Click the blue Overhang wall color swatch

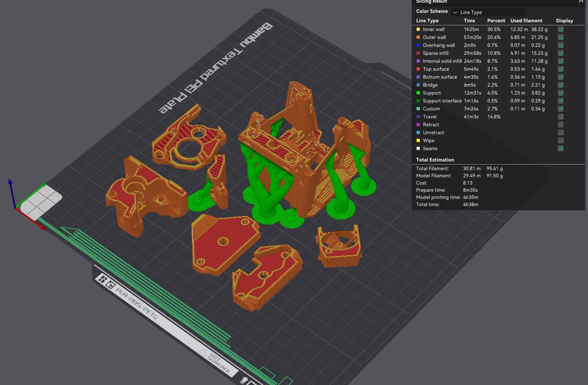click(x=418, y=45)
